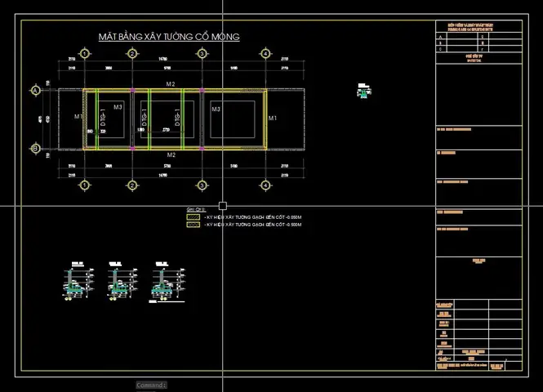
Task: Pick the rightmost foundation section detail
Action: (168, 283)
